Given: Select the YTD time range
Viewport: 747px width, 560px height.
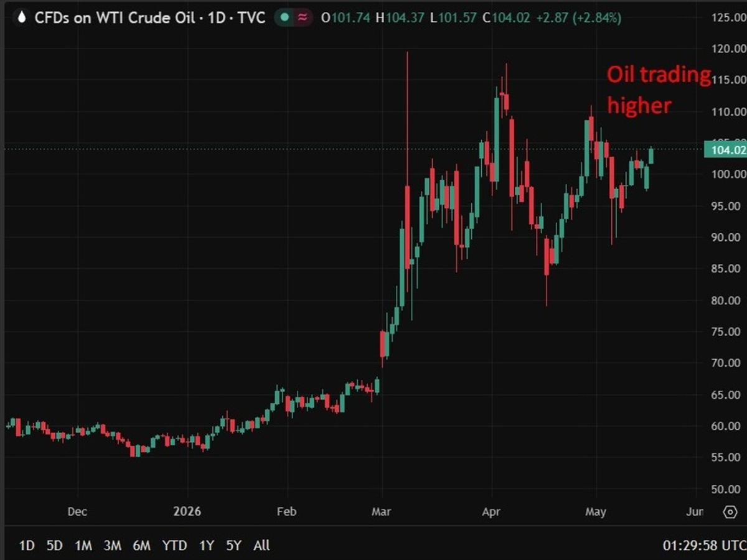Looking at the screenshot, I should tap(174, 546).
